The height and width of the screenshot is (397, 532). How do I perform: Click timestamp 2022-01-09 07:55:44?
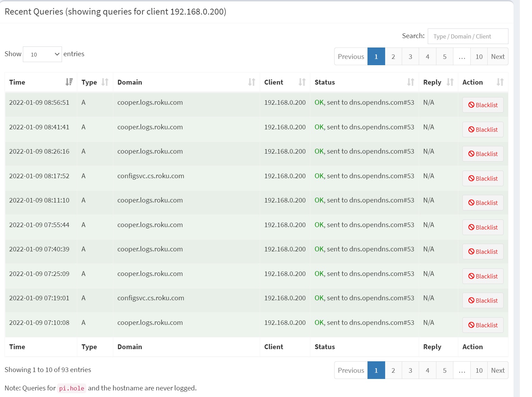pyautogui.click(x=39, y=225)
